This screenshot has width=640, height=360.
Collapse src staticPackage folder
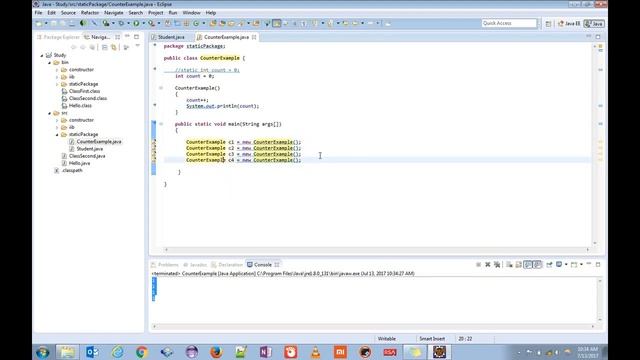pyautogui.click(x=57, y=134)
